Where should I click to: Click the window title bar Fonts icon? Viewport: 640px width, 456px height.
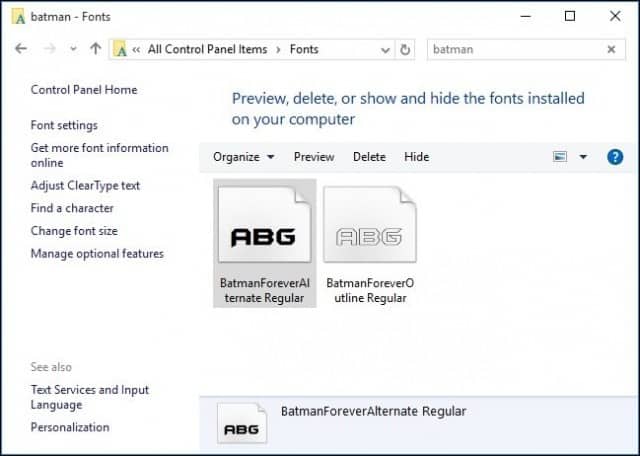(x=18, y=17)
